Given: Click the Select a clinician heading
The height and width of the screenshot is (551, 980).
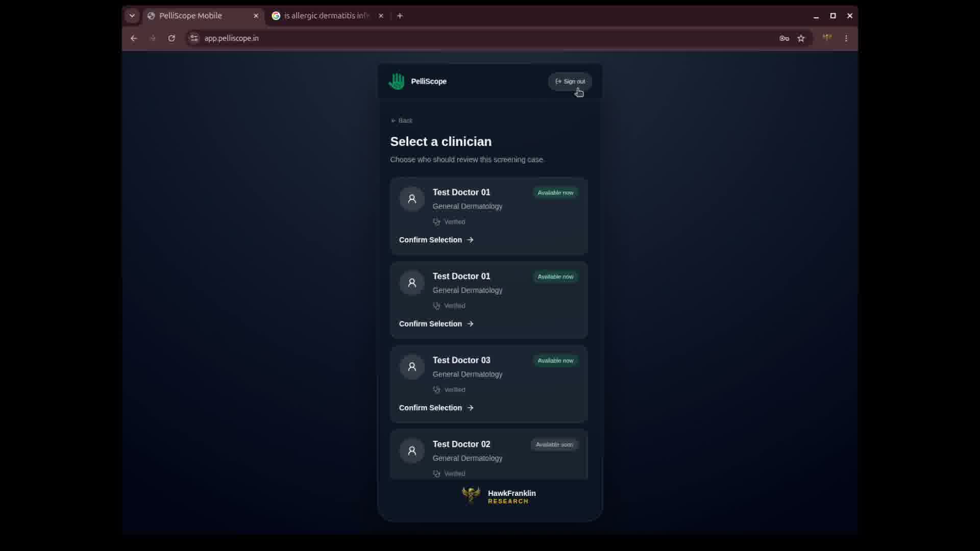Looking at the screenshot, I should click(x=441, y=142).
